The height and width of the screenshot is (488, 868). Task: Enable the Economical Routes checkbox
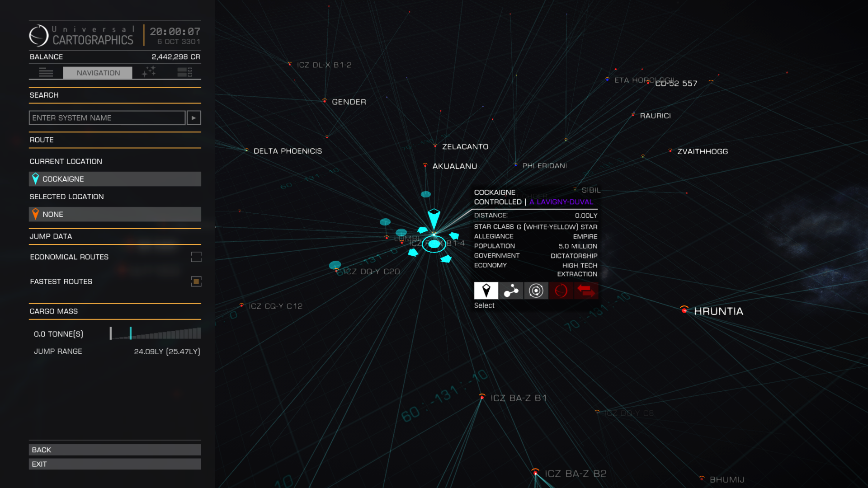pos(196,257)
